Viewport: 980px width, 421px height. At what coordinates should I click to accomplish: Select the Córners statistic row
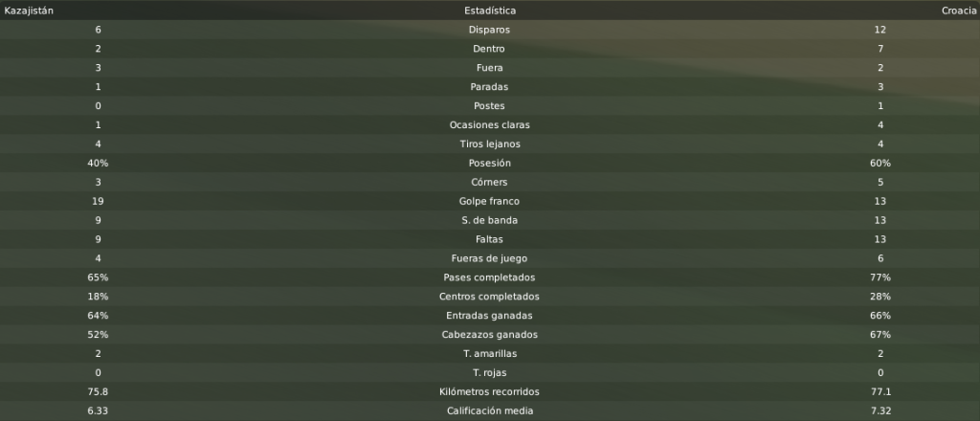(x=490, y=182)
